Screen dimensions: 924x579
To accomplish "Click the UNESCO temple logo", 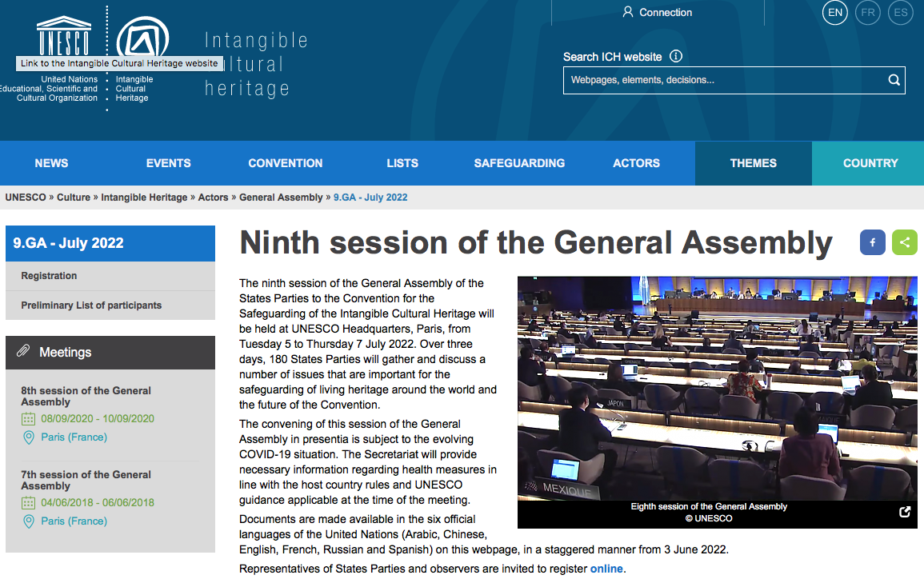I will pyautogui.click(x=64, y=35).
